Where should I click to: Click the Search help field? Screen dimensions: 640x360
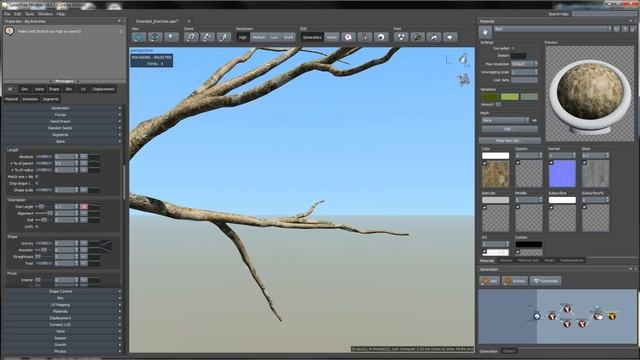click(604, 14)
